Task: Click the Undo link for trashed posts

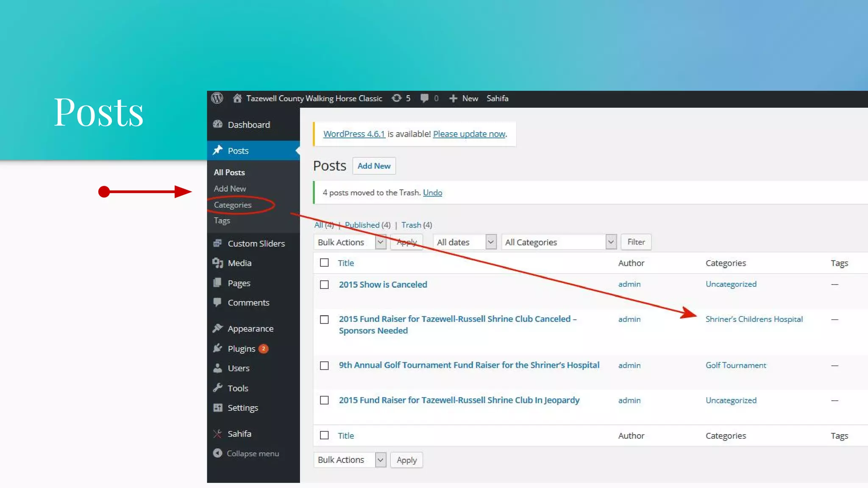Action: [x=432, y=193]
